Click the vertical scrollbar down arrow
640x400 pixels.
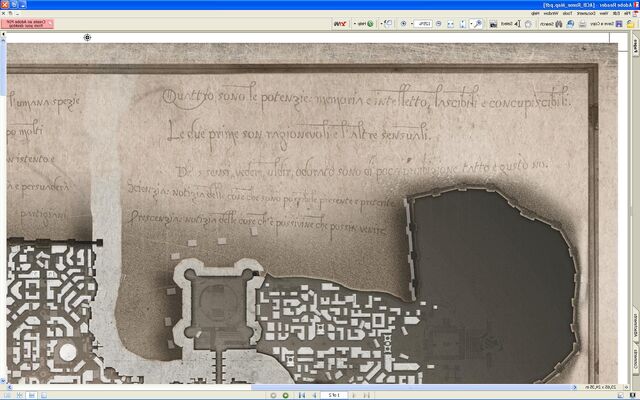click(x=3, y=380)
